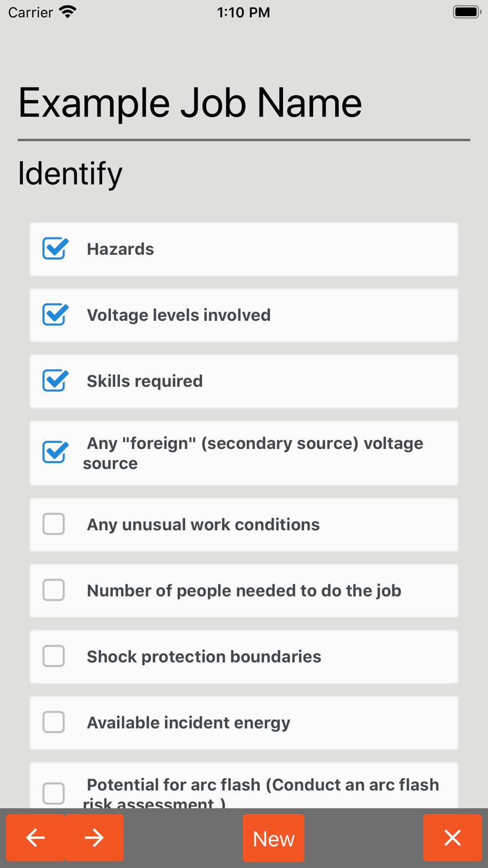Tap the forward arrow navigation button
Viewport: 488px width, 868px height.
94,837
